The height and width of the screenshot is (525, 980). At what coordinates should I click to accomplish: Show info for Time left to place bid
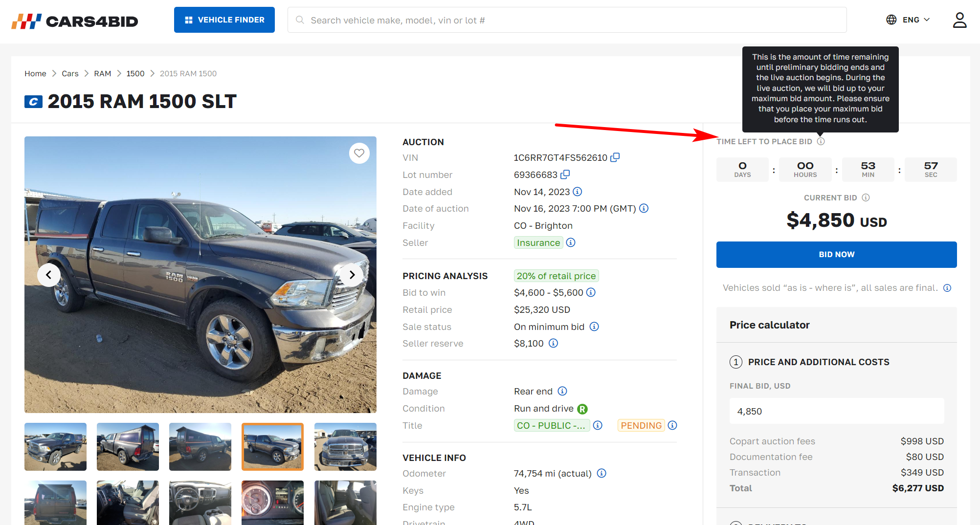coord(821,141)
